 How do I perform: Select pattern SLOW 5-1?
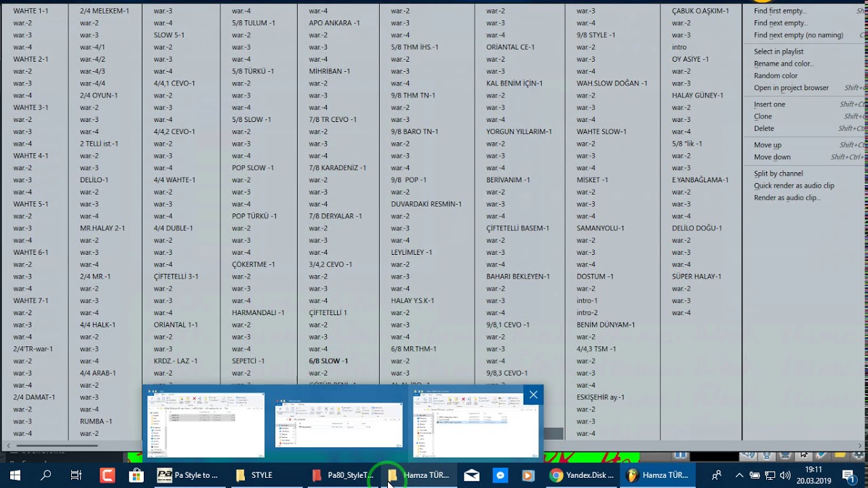(169, 35)
